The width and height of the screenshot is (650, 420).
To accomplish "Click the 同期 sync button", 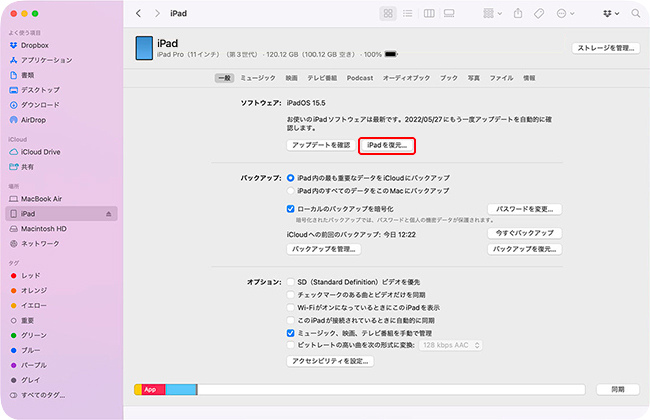I will [x=618, y=389].
